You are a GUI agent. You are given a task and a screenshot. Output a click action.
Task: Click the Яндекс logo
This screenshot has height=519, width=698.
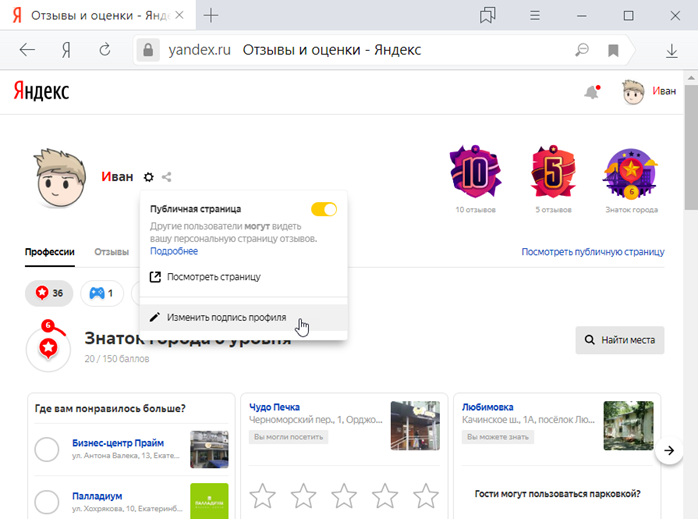[41, 91]
